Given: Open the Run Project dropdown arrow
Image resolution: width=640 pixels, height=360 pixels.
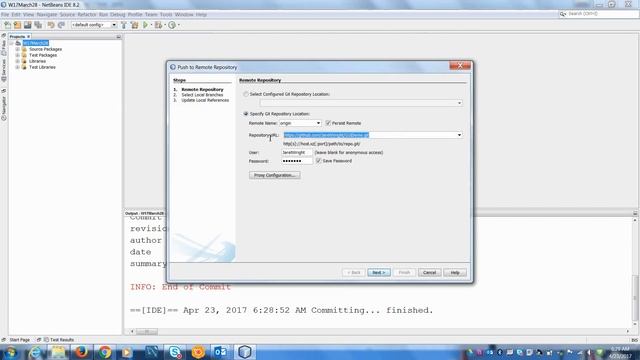Looking at the screenshot, I should 151,25.
